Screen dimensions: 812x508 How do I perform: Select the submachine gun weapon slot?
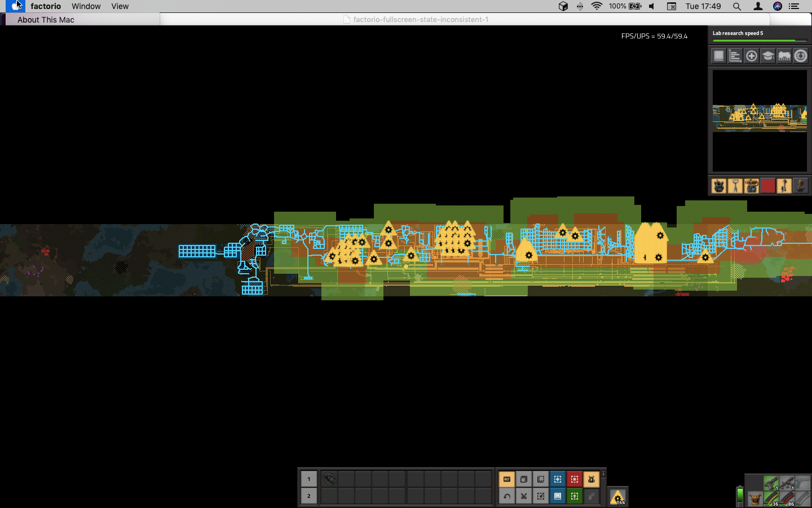click(x=787, y=483)
